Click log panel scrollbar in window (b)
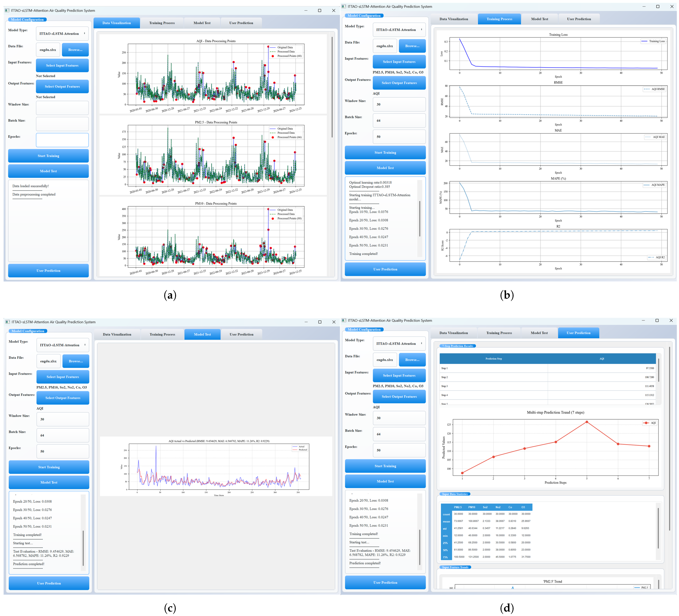 pyautogui.click(x=420, y=219)
